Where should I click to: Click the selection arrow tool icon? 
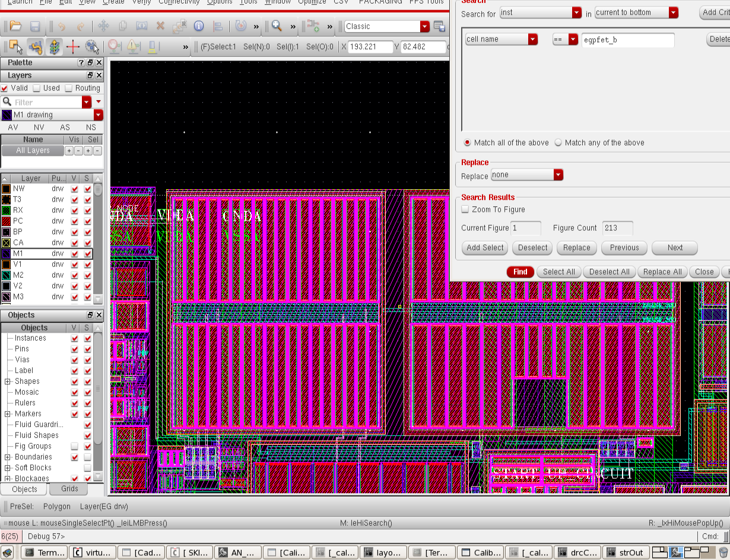coord(16,47)
